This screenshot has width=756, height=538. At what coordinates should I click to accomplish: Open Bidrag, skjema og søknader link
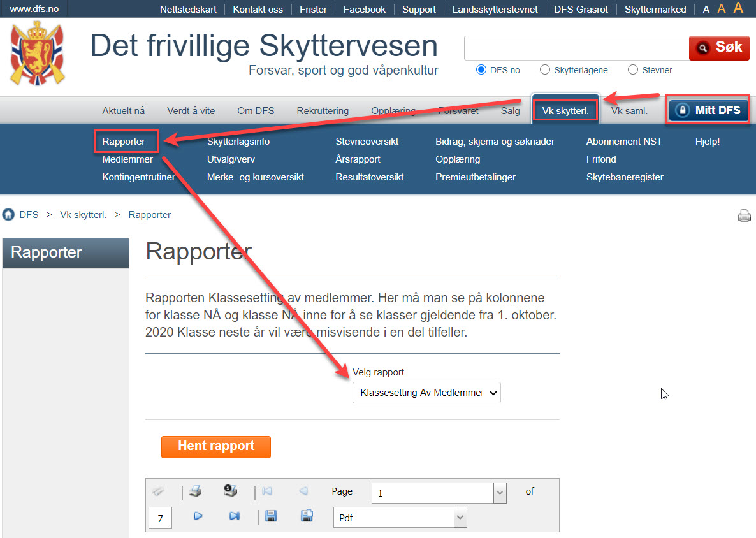click(x=495, y=142)
